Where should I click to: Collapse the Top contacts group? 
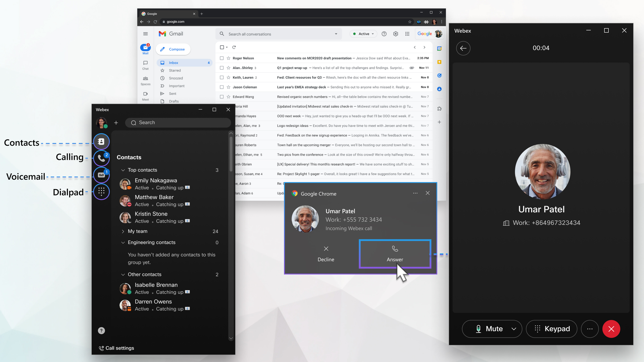(123, 170)
